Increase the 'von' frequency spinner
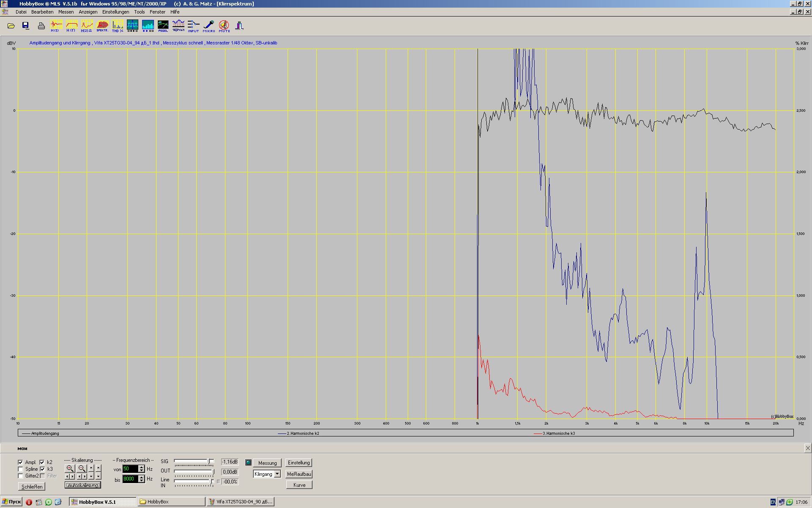This screenshot has width=812, height=508. click(x=142, y=467)
